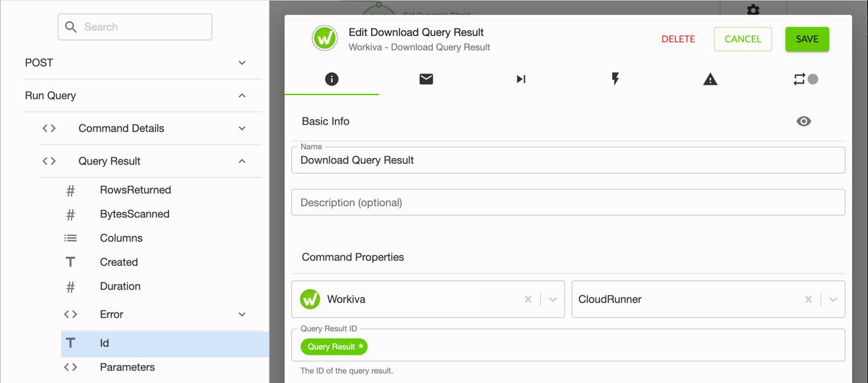Click the Query Result variable chip
This screenshot has width=868, height=383.
click(334, 347)
